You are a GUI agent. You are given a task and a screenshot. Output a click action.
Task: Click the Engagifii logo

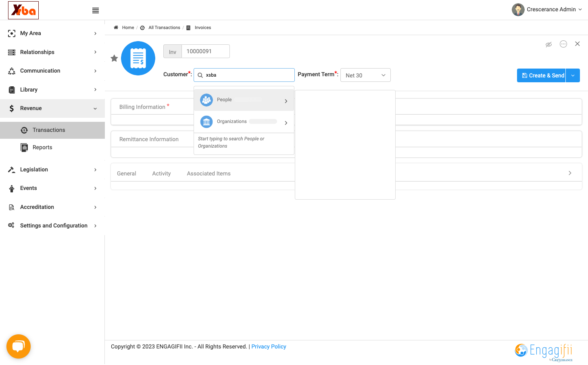(x=544, y=352)
